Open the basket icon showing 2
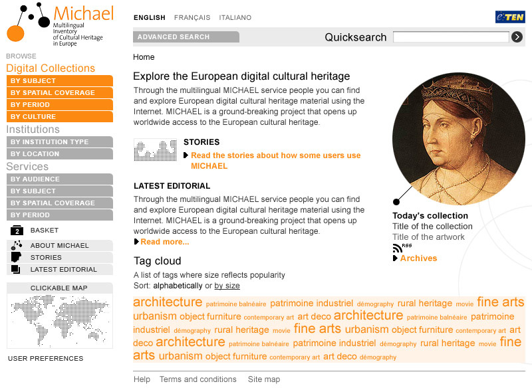 (17, 231)
